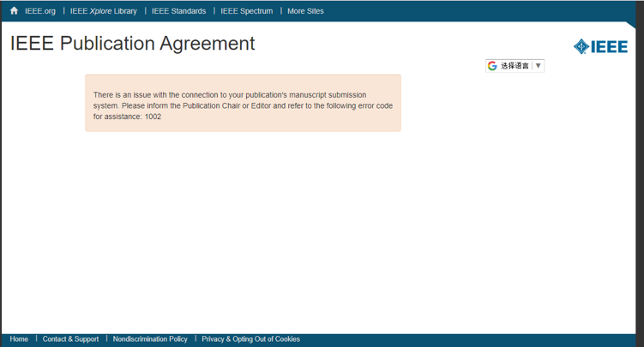Click the Google G icon
644x347 pixels.
click(492, 66)
